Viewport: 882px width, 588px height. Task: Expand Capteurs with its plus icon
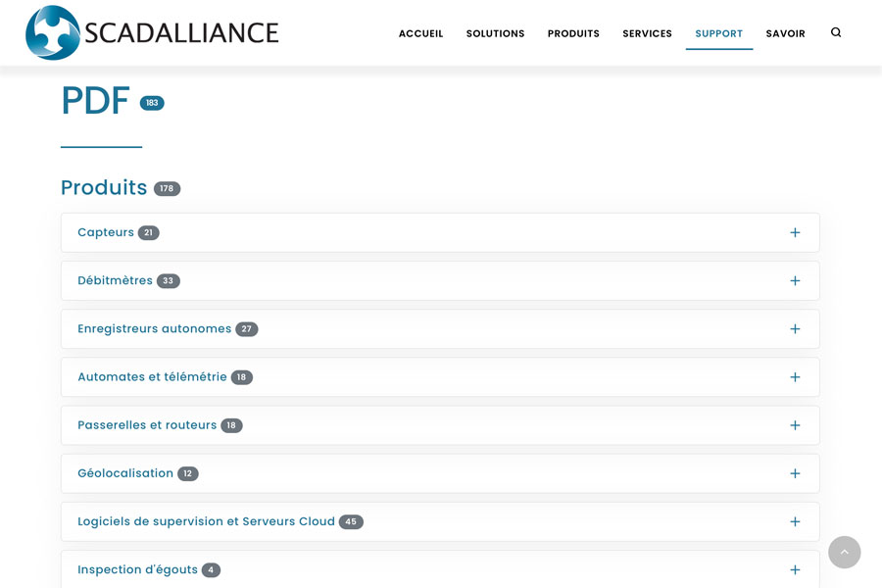[x=795, y=233]
